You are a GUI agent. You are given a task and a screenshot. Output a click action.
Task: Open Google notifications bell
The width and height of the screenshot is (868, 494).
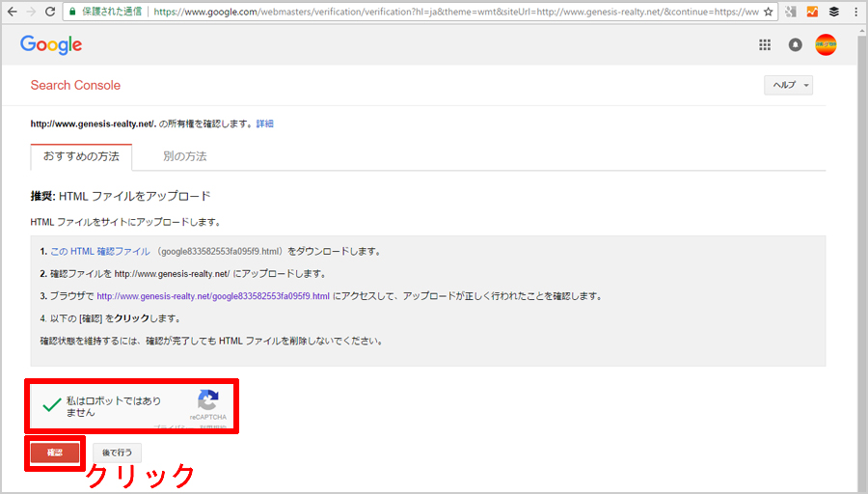pyautogui.click(x=795, y=44)
